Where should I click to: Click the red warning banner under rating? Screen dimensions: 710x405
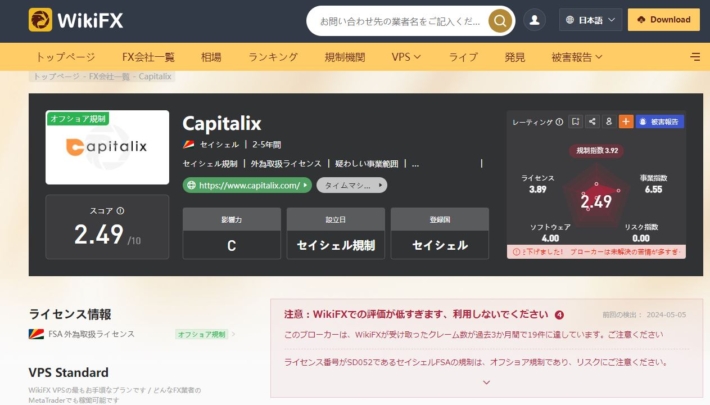596,251
